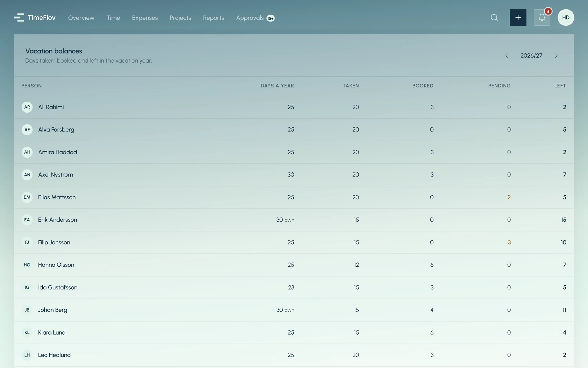Select the name Erik Andersson
This screenshot has width=588, height=368.
click(57, 220)
